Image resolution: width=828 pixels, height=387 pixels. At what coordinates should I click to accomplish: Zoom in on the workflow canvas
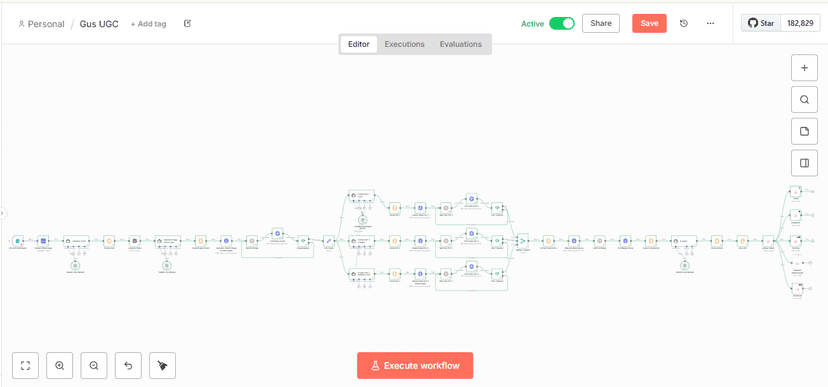pyautogui.click(x=60, y=365)
